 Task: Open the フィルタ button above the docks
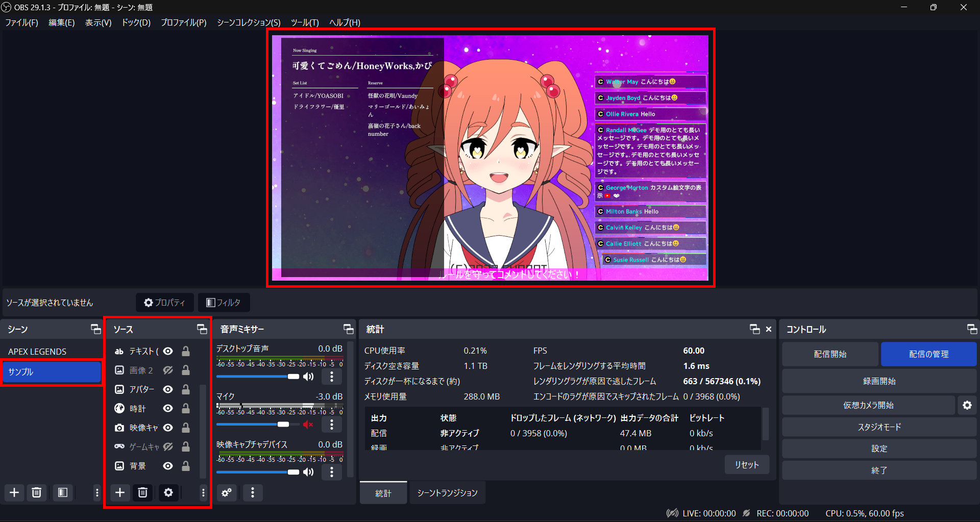[224, 303]
